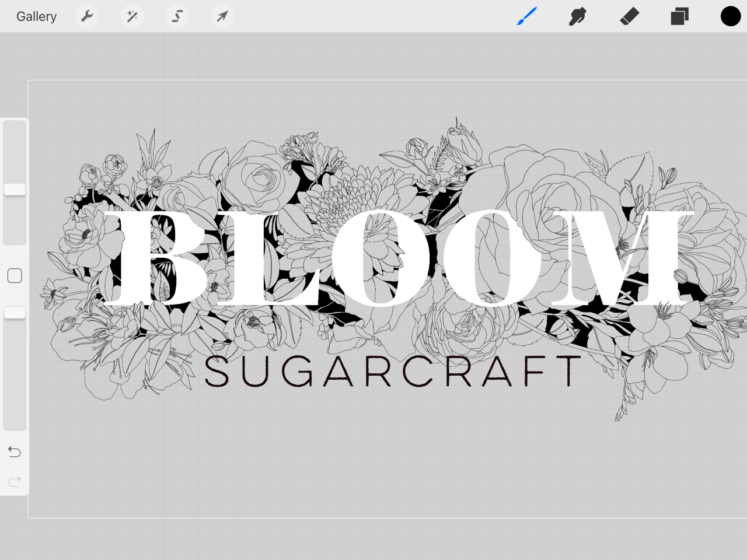Open the Layers panel

pyautogui.click(x=680, y=16)
